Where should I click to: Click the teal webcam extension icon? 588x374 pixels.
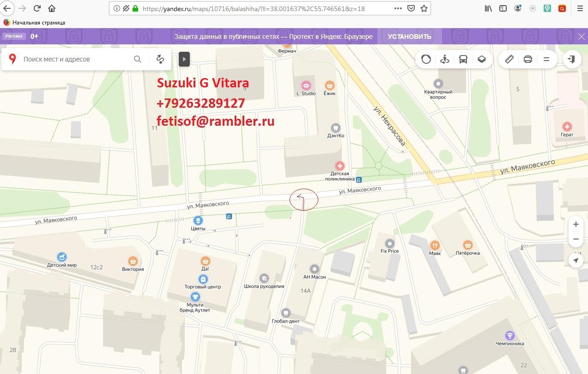point(547,8)
